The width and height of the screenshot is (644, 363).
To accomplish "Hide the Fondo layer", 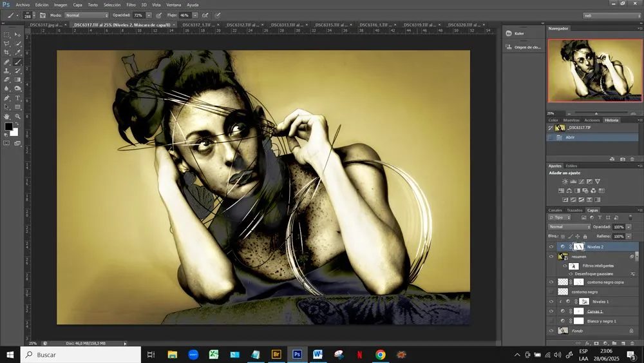I will pyautogui.click(x=551, y=331).
